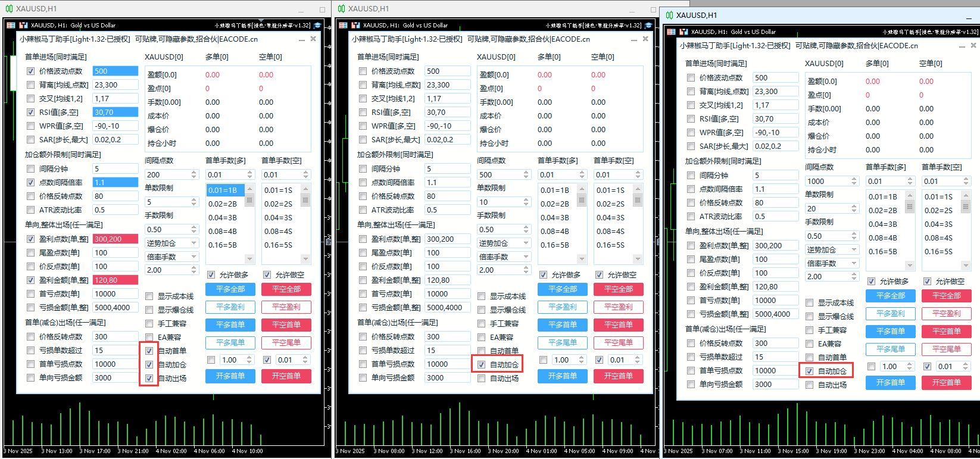Image resolution: width=980 pixels, height=459 pixels.
Task: Click the chart icon beside XAUUSD in right window
Action: pyautogui.click(x=683, y=32)
